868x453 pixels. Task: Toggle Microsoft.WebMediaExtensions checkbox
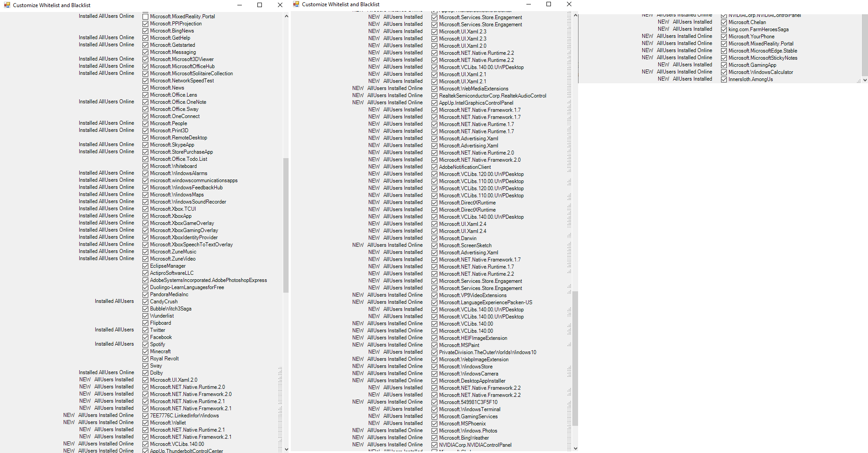(434, 89)
